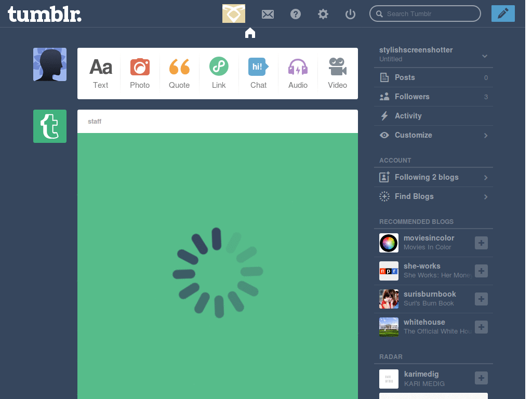Click the Find Blogs chevron arrow
Image resolution: width=532 pixels, height=399 pixels.
[486, 197]
